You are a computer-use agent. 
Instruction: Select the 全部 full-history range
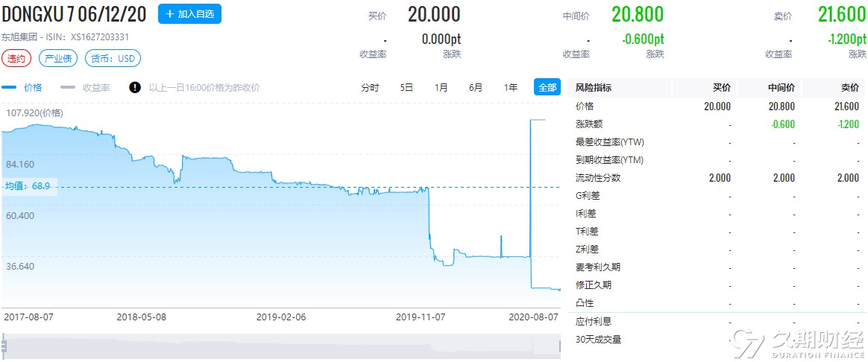tap(547, 87)
